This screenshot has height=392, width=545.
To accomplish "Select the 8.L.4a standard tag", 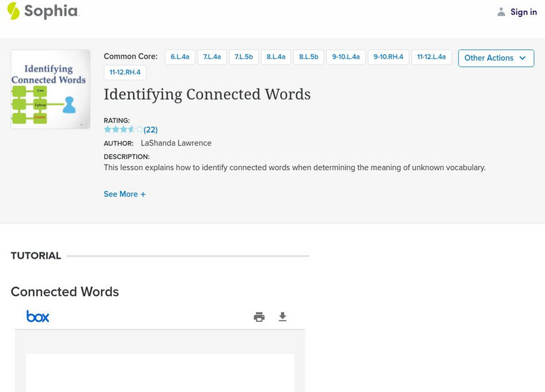I will tap(276, 57).
